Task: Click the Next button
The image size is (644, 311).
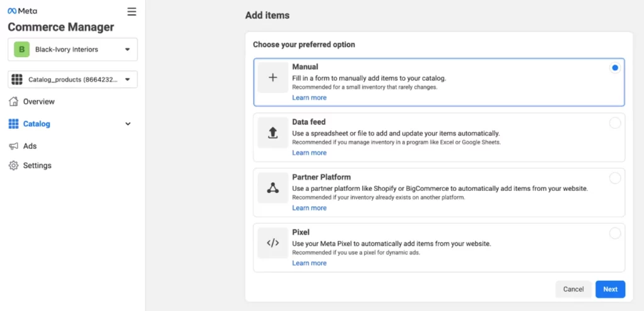Action: (x=610, y=289)
